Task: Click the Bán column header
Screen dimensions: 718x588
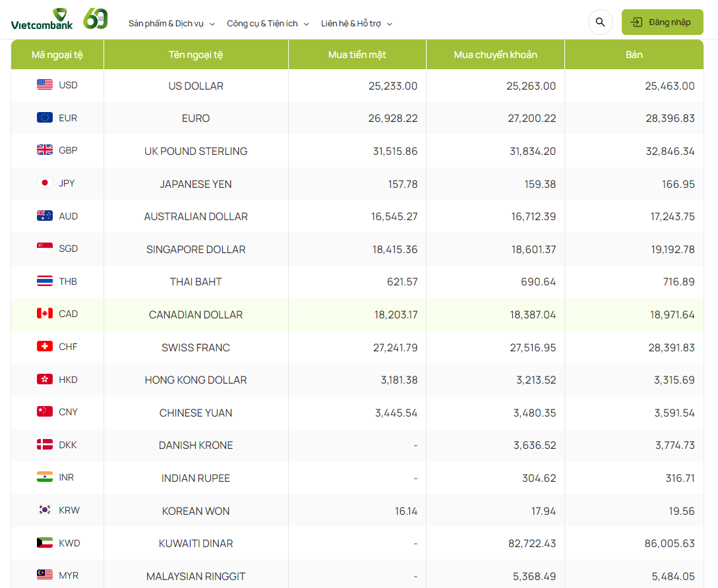Action: 634,55
